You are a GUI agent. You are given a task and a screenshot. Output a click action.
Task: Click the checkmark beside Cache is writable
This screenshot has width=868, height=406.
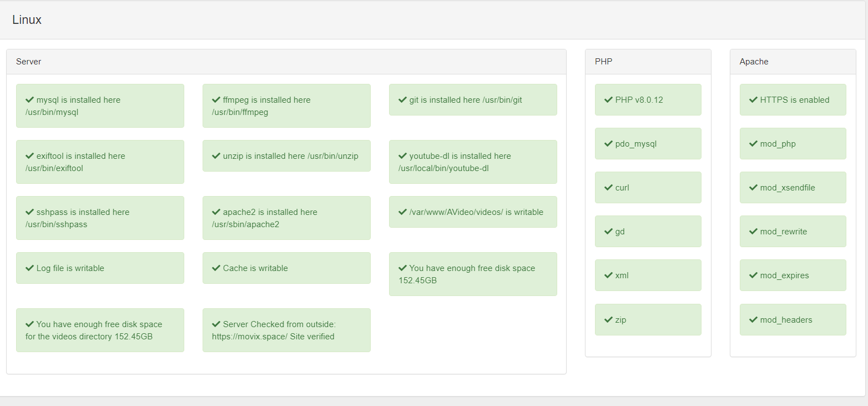pyautogui.click(x=216, y=268)
